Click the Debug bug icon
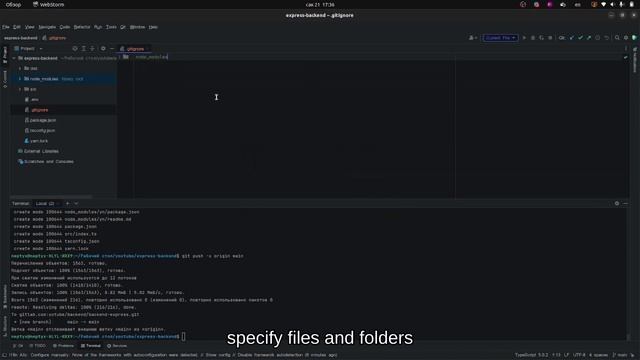The image size is (640, 360). 533,38
